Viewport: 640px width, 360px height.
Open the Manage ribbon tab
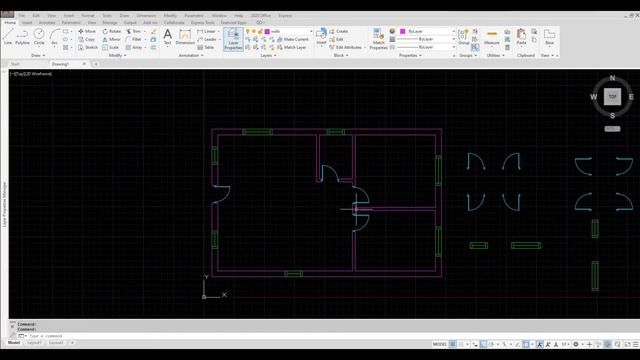110,23
